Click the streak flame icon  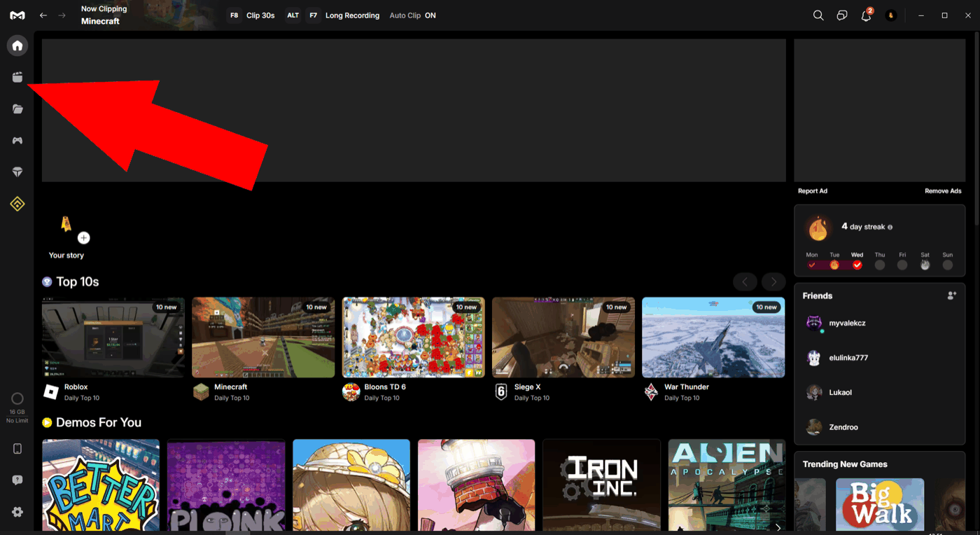pos(818,228)
